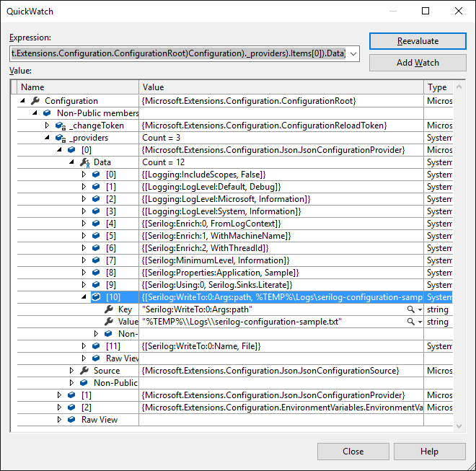Screen dimensions: 476x471
Task: Click the cube icon of item [5]
Action: point(96,235)
